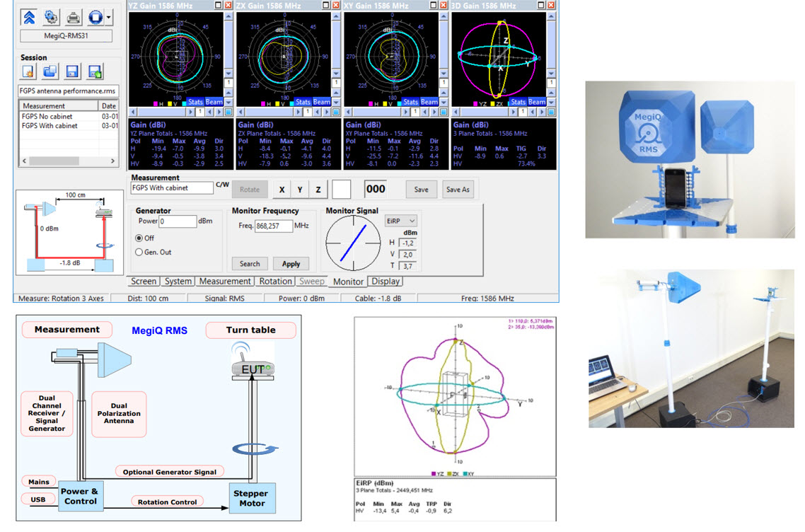
Task: Click blue square icon under ZX chart
Action: [336, 112]
